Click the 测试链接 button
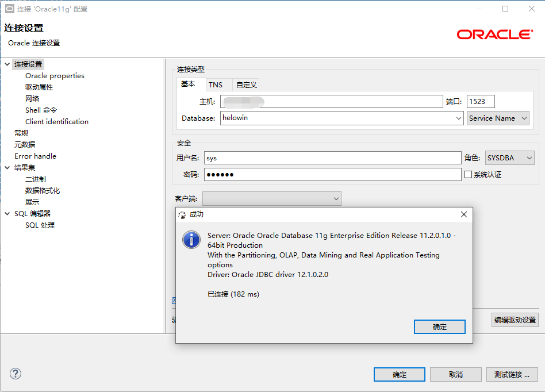Screen dimensions: 545x392 [x=512, y=374]
